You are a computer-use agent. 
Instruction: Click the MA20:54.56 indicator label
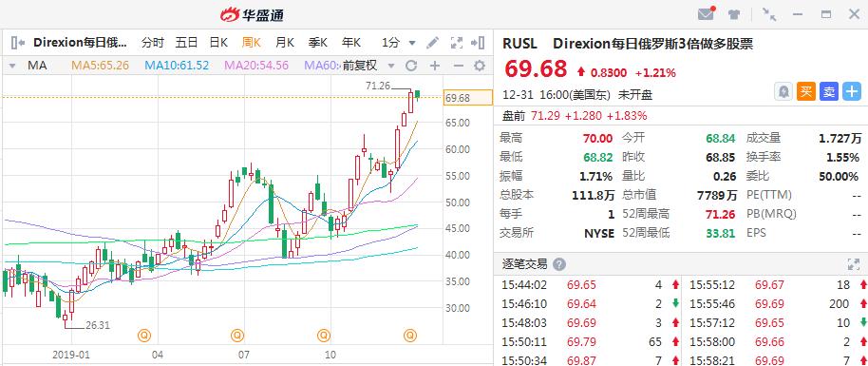click(x=256, y=66)
